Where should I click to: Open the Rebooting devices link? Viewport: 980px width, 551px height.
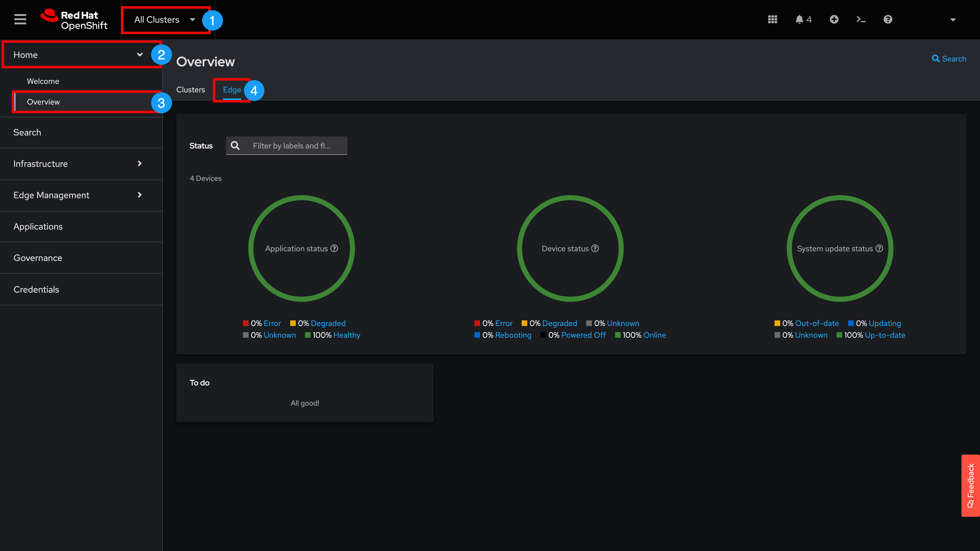click(x=513, y=335)
